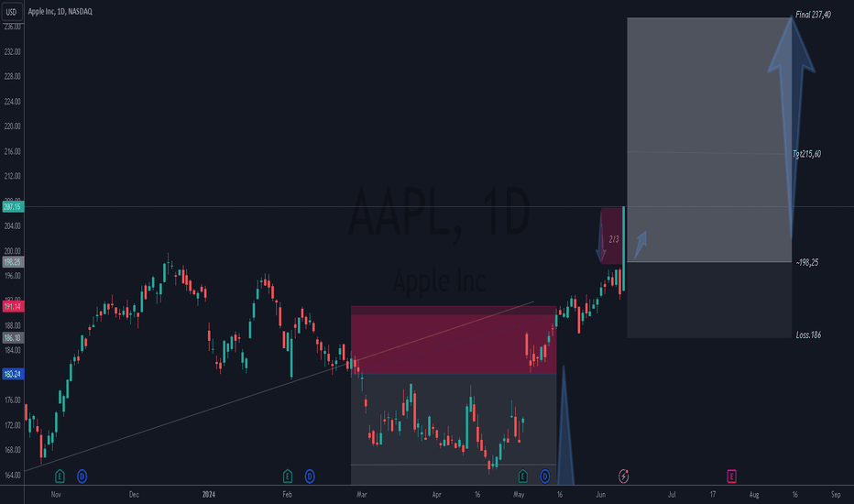Screen dimensions: 854x504
Task: Select the gray 198.25 price label
Action: tap(13, 262)
